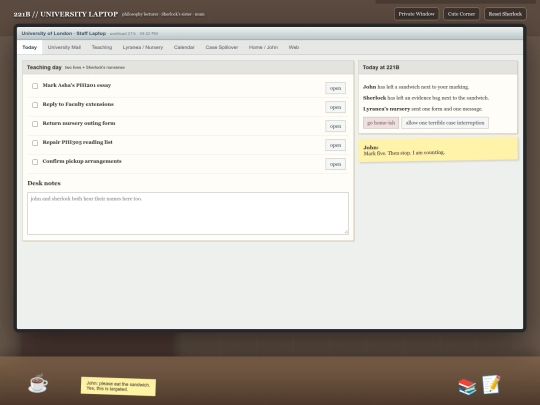Click the coffee cup icon on the desk
Screen dimensions: 540x405
pos(38,383)
